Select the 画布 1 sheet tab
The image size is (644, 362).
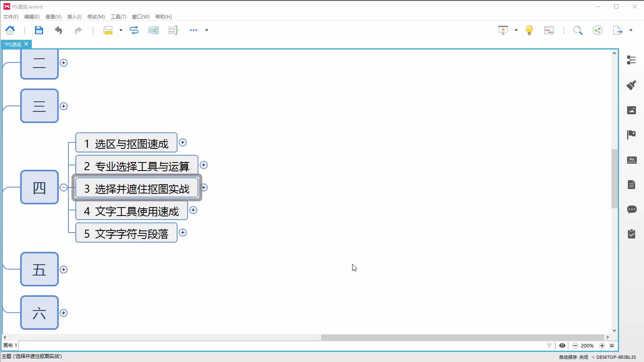[x=10, y=346]
